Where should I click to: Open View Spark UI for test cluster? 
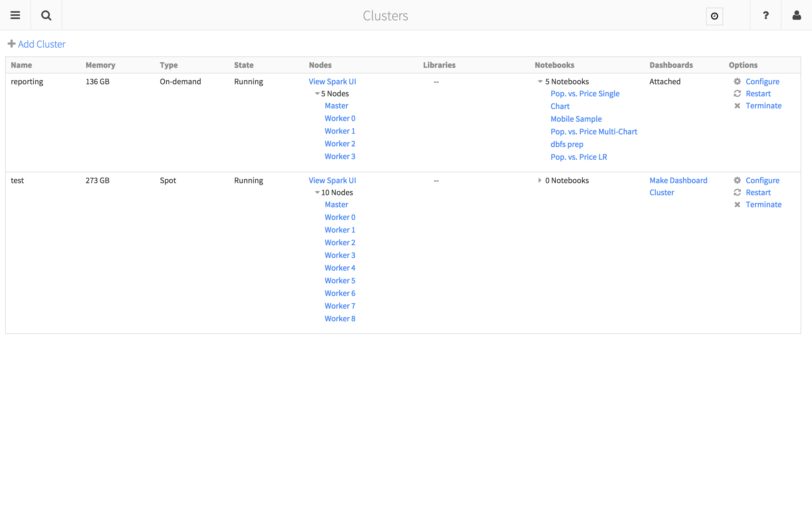(332, 180)
